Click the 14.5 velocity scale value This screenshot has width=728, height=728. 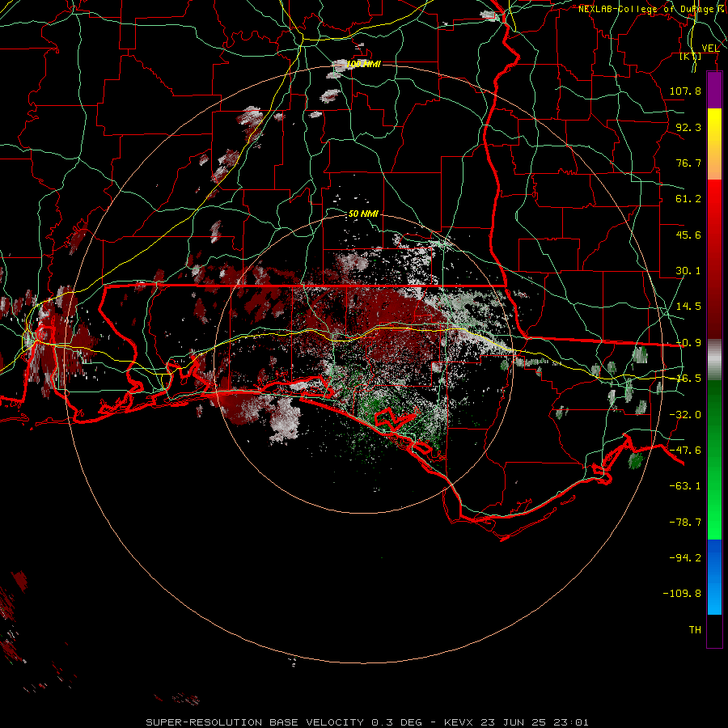point(688,307)
